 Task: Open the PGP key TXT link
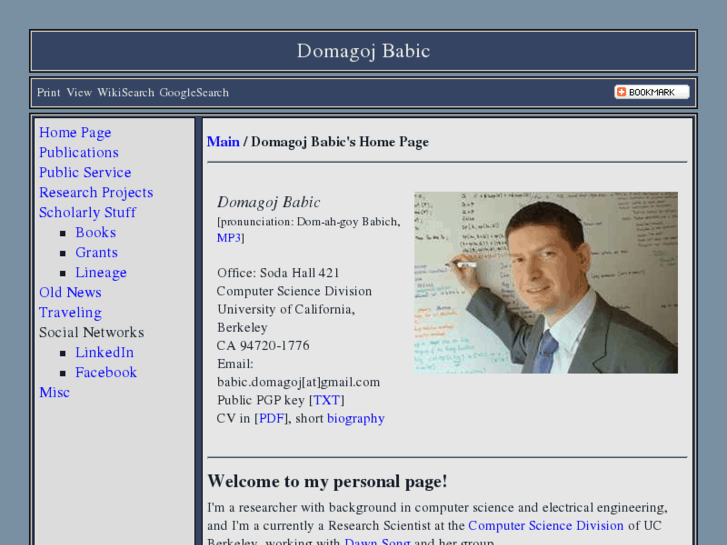click(326, 400)
